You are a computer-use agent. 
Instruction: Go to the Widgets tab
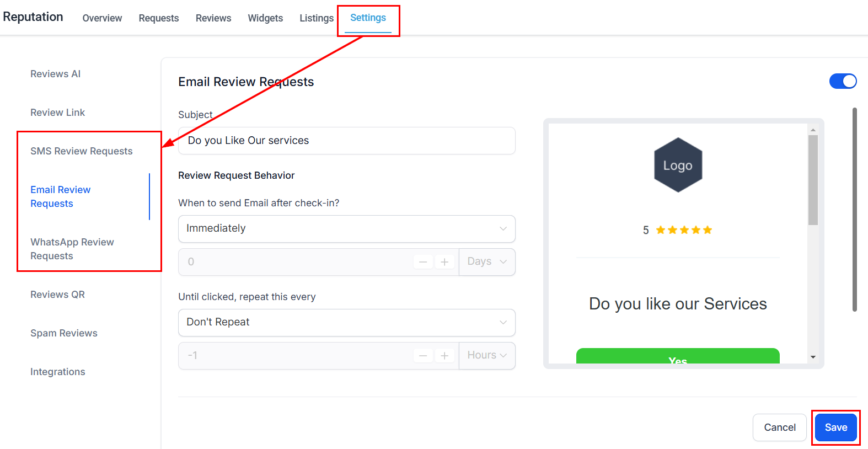pyautogui.click(x=265, y=18)
